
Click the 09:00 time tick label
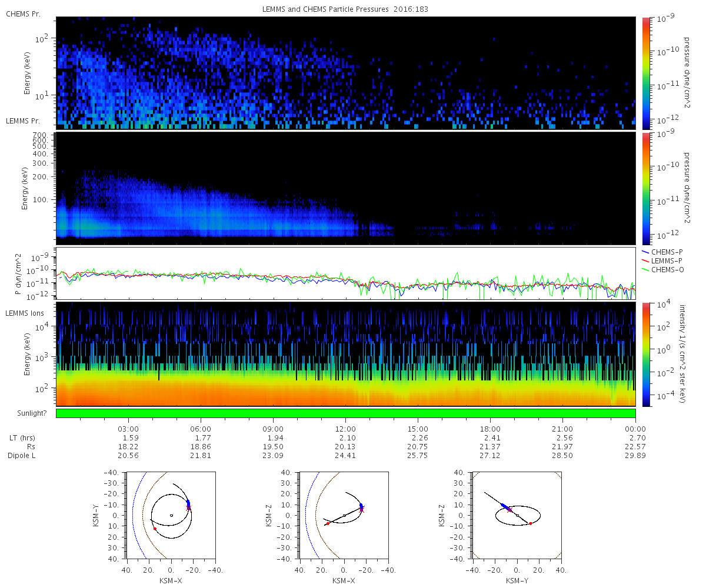click(273, 429)
